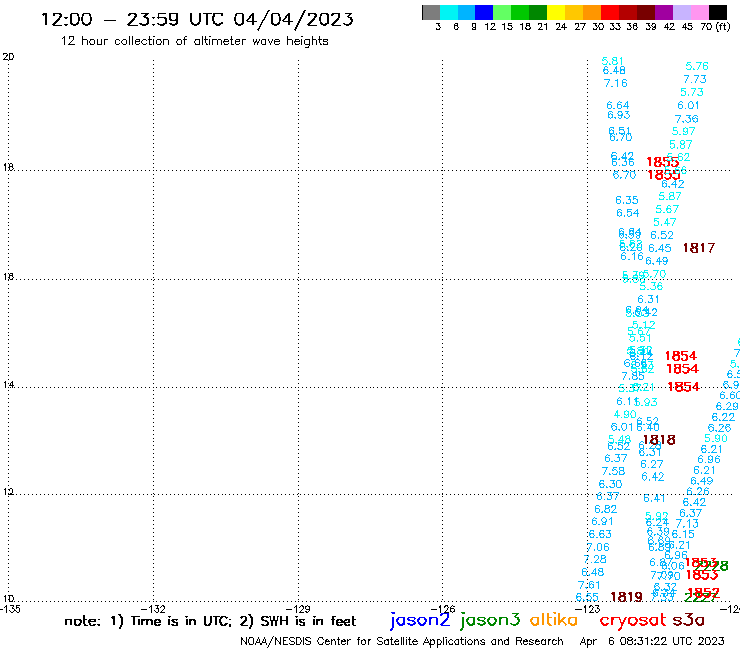The height and width of the screenshot is (650, 740).
Task: Click the NOAA/NESDIS Center credit line
Action: [402, 641]
